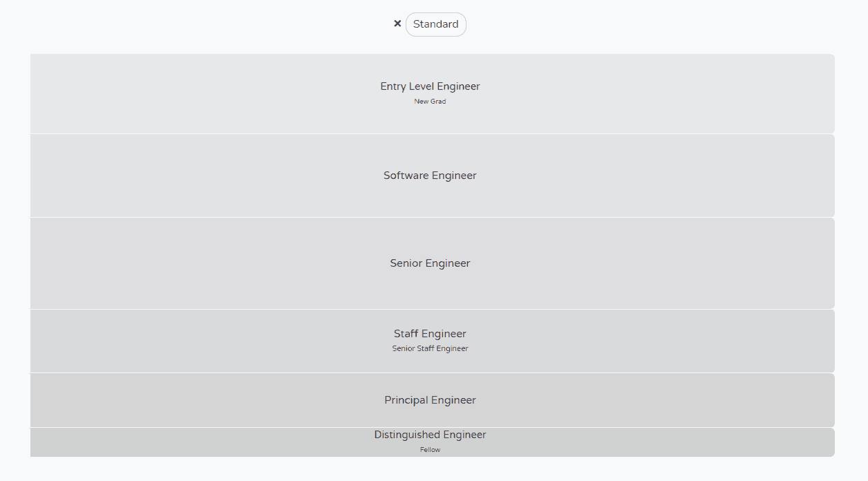This screenshot has height=481, width=868.
Task: Click the Principal Engineer title text
Action: tap(430, 400)
